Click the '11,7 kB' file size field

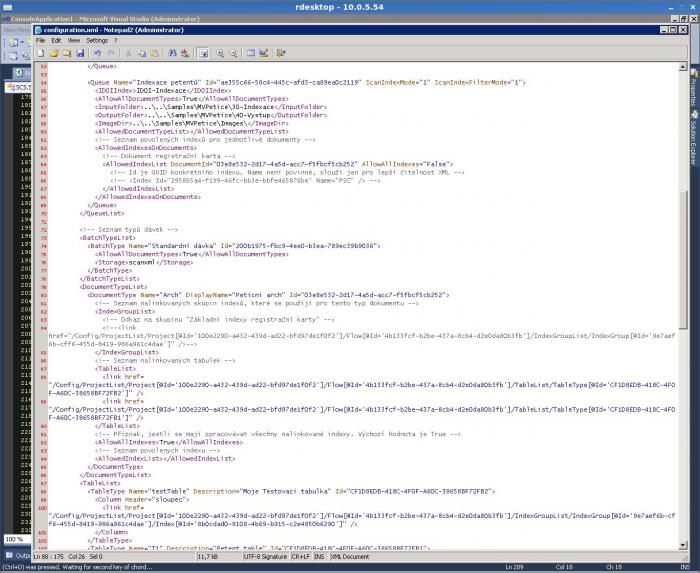click(207, 556)
